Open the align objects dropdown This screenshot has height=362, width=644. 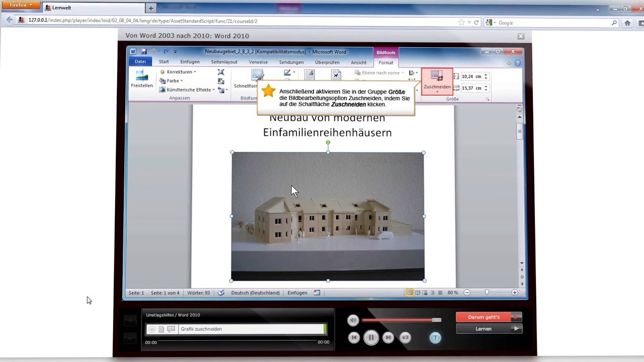pyautogui.click(x=414, y=73)
